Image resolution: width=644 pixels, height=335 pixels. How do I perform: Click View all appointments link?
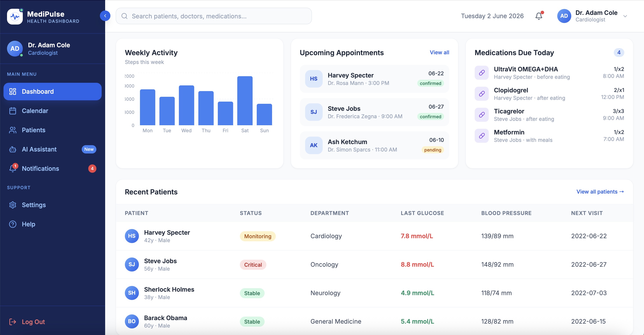click(439, 53)
